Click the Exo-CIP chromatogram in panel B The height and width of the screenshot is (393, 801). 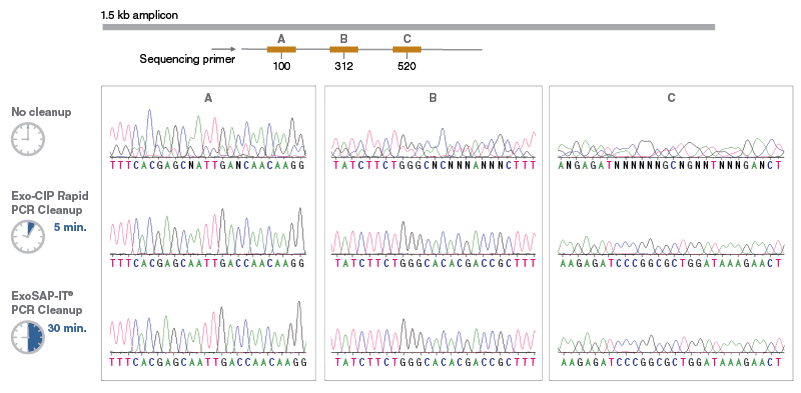433,238
